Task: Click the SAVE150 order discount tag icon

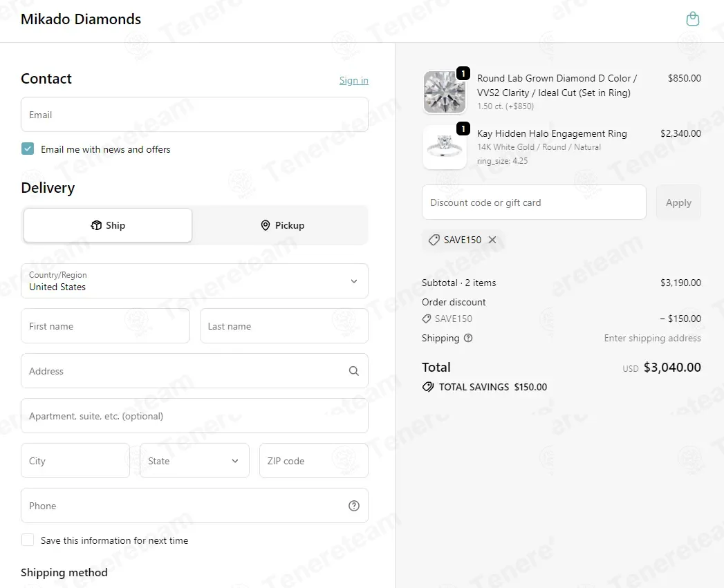Action: coord(427,319)
